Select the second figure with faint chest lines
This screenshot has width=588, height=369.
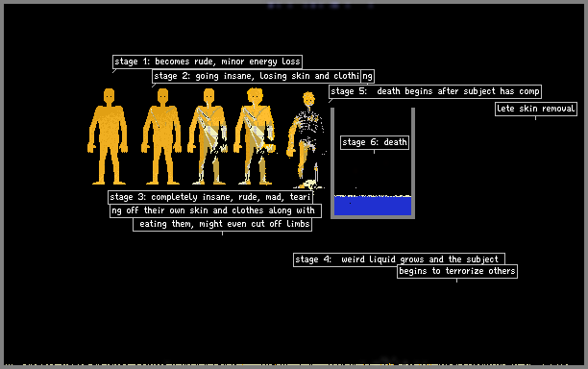[161, 136]
